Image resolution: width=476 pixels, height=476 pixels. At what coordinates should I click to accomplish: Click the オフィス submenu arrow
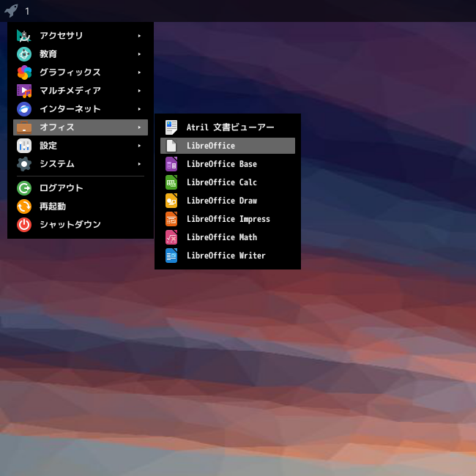click(x=139, y=127)
